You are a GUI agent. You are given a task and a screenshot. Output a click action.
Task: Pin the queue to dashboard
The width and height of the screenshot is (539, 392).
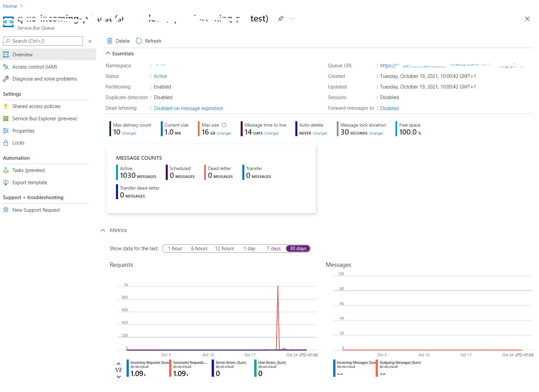(281, 19)
